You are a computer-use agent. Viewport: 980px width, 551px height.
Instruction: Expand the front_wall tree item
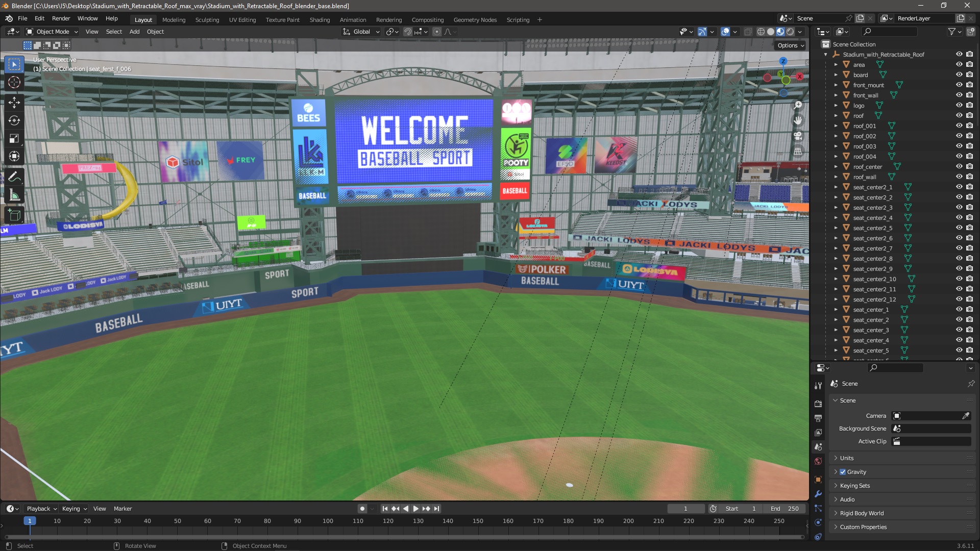pyautogui.click(x=836, y=95)
